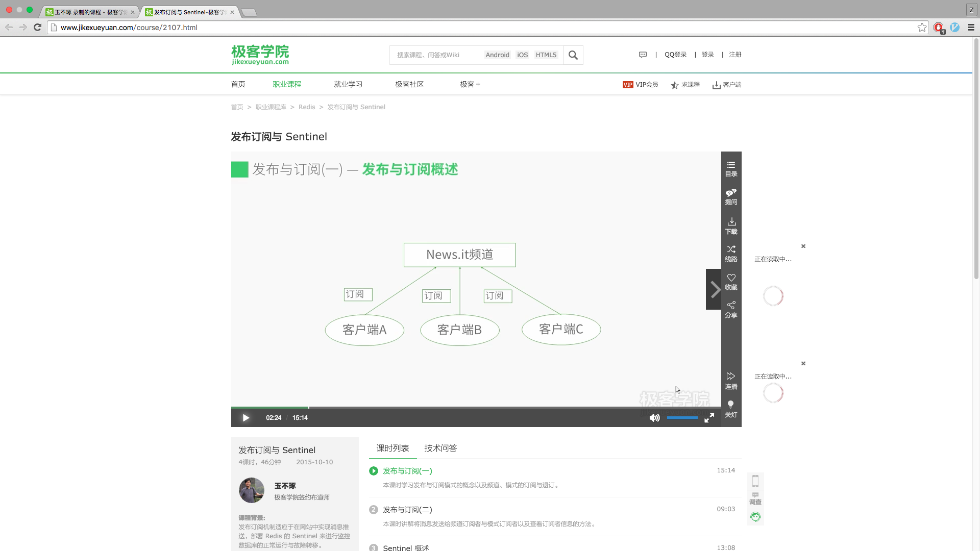The height and width of the screenshot is (551, 980).
Task: Click the 提问 ask-question icon
Action: click(731, 196)
